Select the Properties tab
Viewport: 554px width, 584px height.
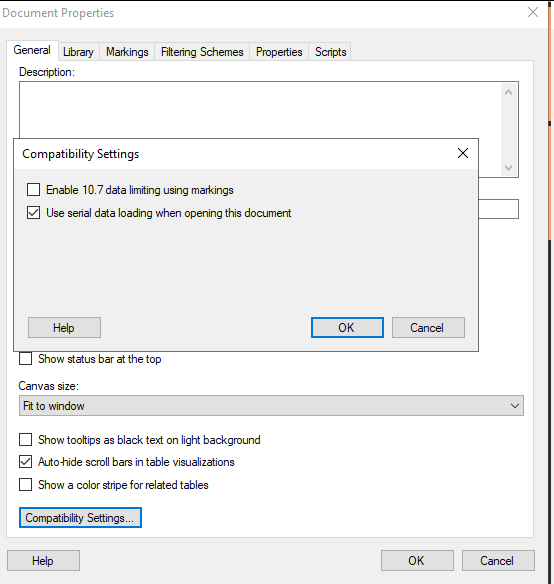(279, 52)
